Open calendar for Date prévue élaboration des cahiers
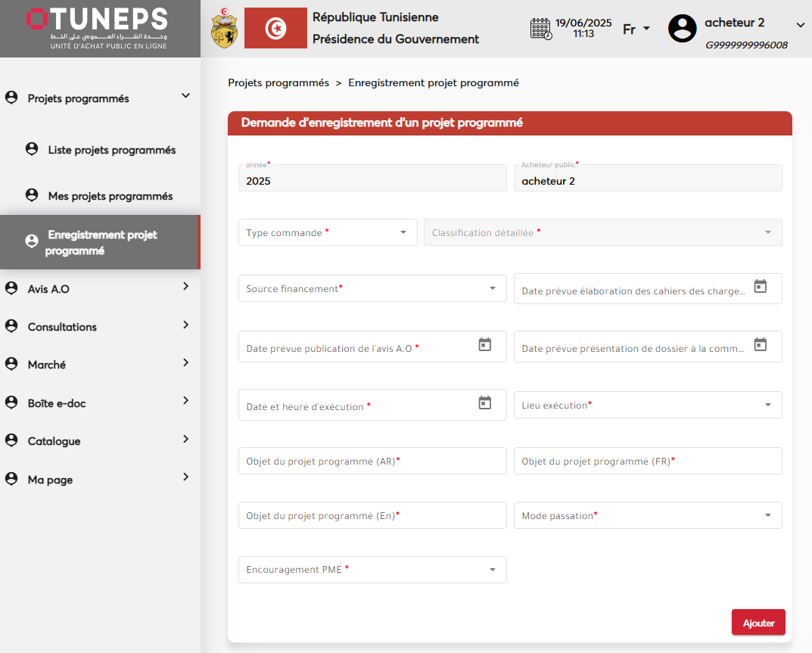Screen dimensions: 812x653 coord(760,287)
